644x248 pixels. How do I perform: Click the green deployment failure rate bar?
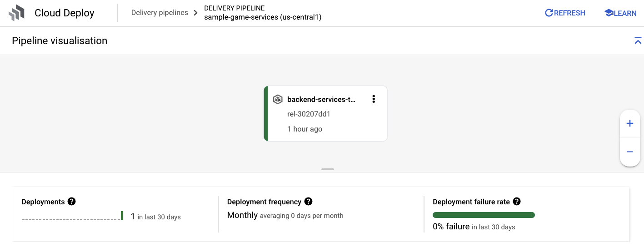point(484,215)
